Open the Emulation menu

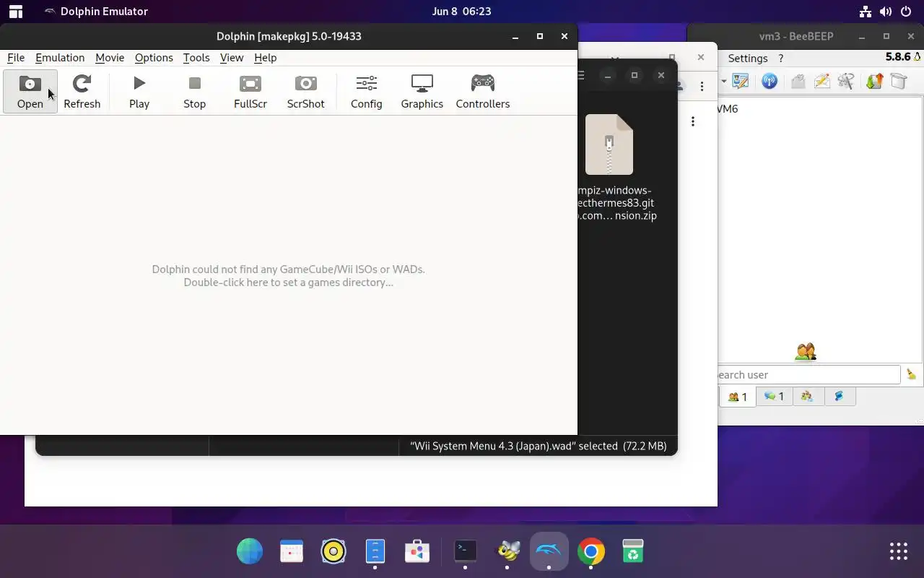pos(60,58)
